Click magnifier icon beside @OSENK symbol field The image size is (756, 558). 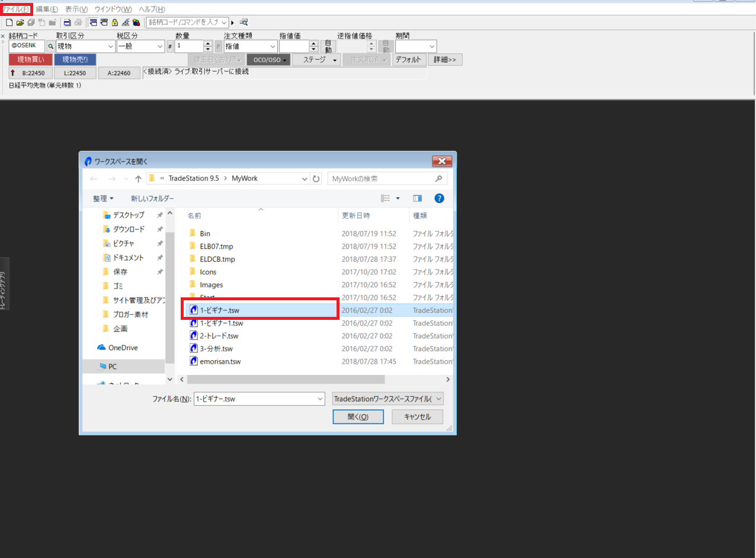click(x=51, y=46)
